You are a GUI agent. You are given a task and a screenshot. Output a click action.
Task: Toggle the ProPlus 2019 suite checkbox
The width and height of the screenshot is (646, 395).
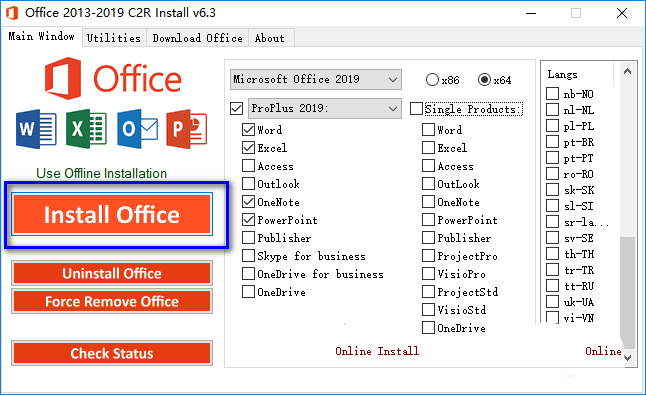click(x=236, y=109)
